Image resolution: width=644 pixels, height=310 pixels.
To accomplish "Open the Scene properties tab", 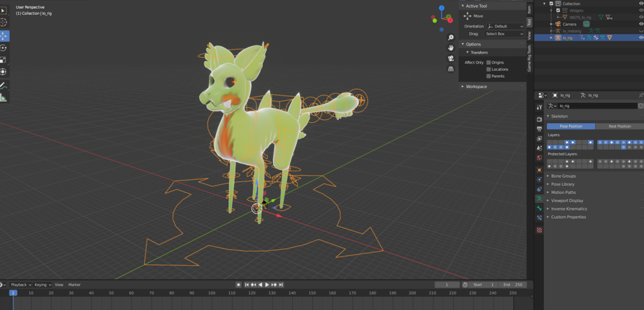I will (x=540, y=148).
